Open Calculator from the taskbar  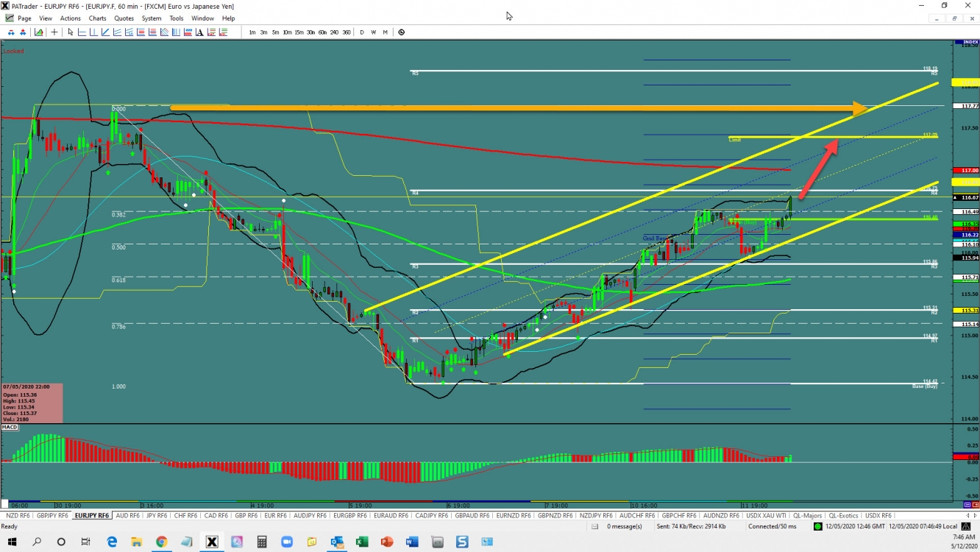point(261,542)
